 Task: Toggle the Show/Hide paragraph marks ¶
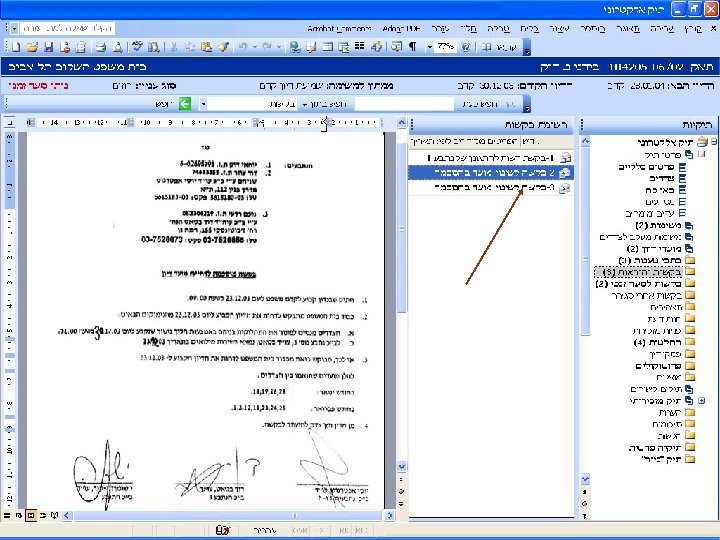[412, 47]
